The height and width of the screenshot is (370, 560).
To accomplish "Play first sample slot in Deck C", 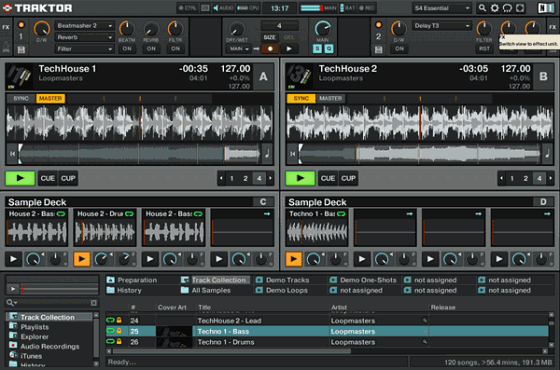I will tap(13, 259).
